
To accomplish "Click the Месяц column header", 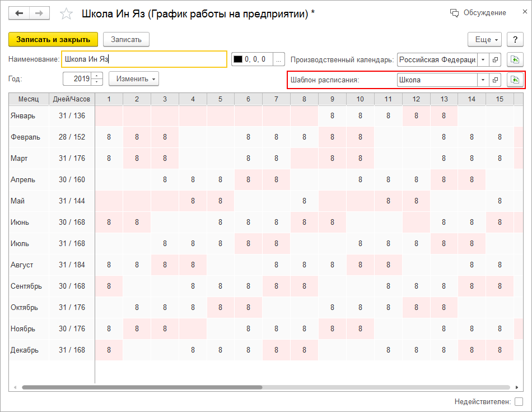I will click(x=29, y=99).
